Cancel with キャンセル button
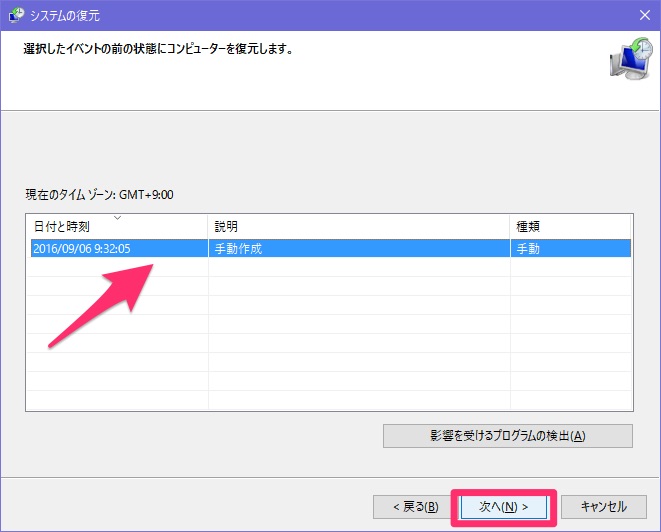This screenshot has height=532, width=661. pos(604,507)
